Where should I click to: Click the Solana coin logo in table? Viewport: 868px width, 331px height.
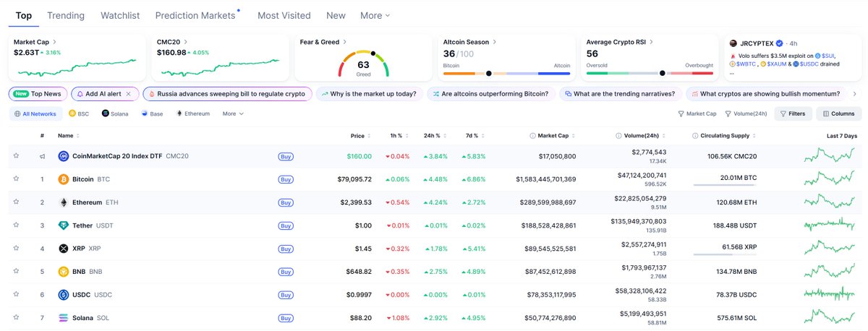coord(64,318)
